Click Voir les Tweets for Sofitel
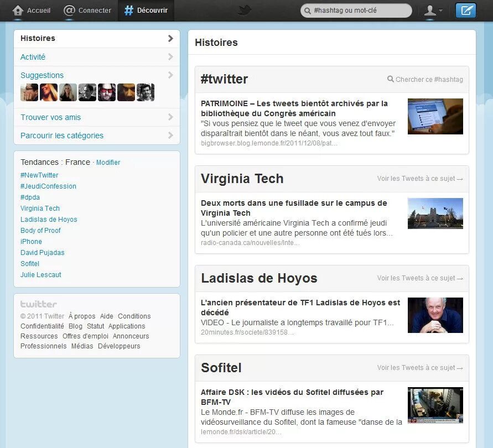This screenshot has height=448, width=493. [x=420, y=368]
